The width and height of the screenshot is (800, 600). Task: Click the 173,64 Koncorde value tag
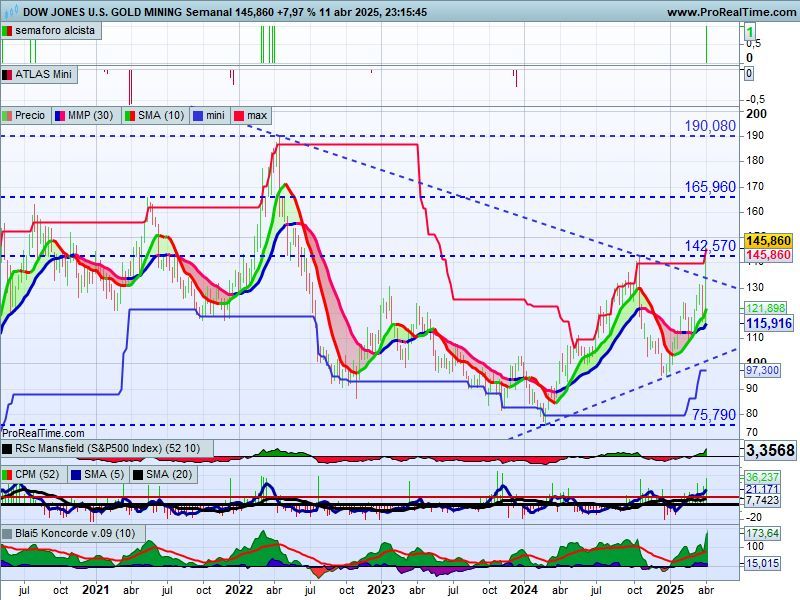pyautogui.click(x=762, y=534)
